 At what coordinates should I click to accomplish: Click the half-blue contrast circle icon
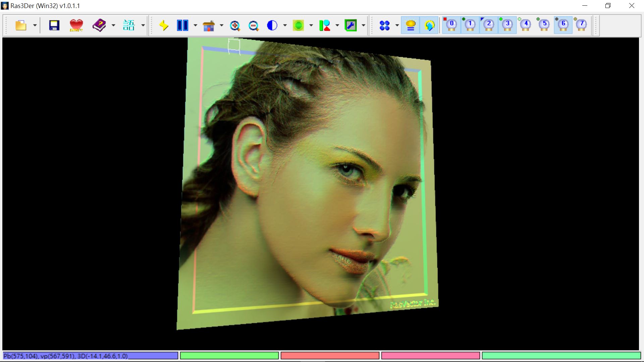coord(272,25)
